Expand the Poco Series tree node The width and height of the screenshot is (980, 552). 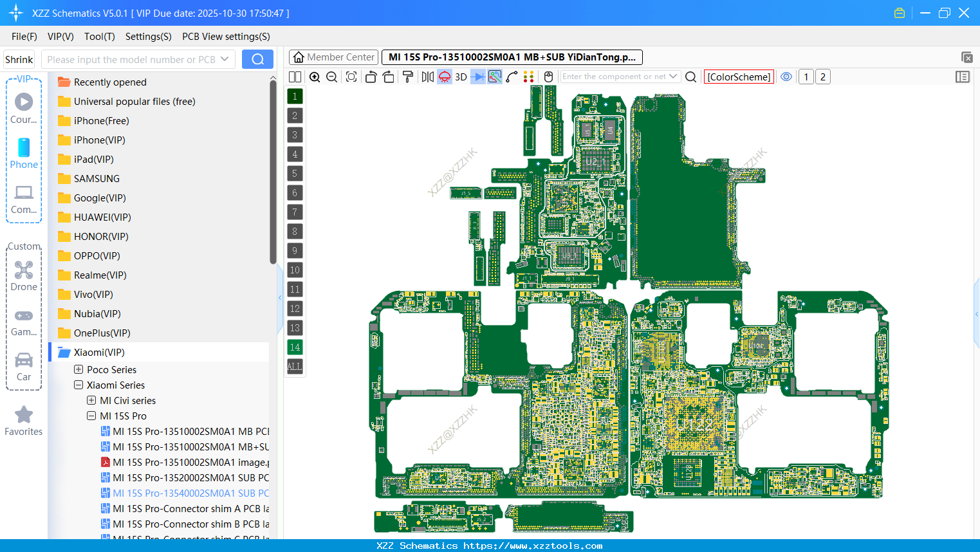click(79, 369)
